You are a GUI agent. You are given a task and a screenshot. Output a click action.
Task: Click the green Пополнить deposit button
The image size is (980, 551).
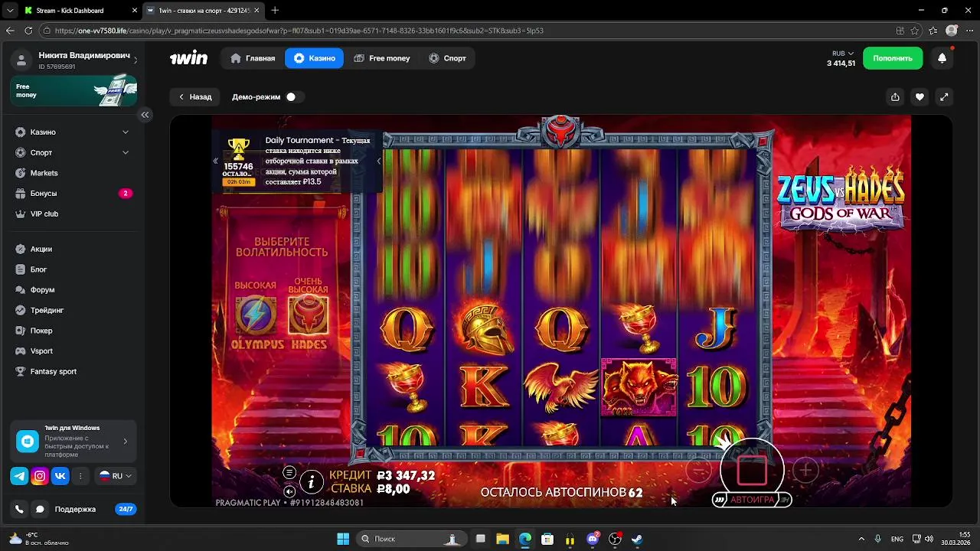tap(893, 58)
